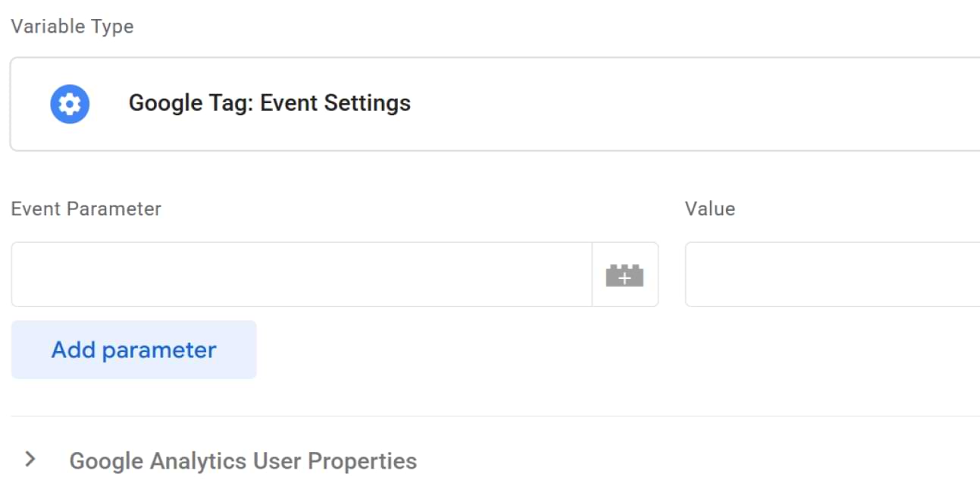
Task: Click the "Event Settings" words in the card
Action: [335, 103]
